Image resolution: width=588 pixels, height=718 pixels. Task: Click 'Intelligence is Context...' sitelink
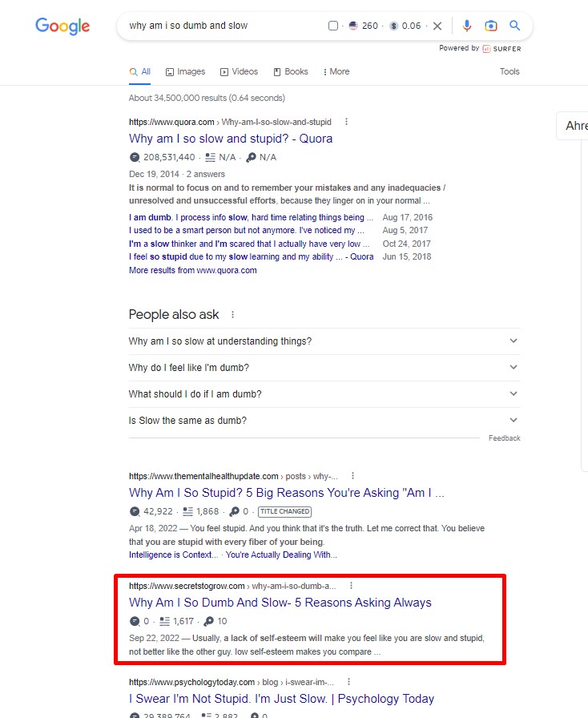(174, 555)
